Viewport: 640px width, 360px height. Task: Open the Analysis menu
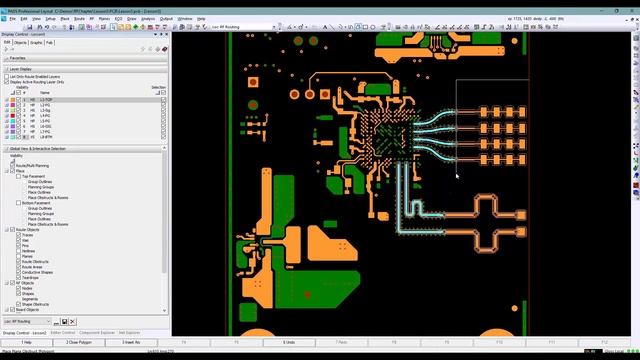[x=148, y=19]
